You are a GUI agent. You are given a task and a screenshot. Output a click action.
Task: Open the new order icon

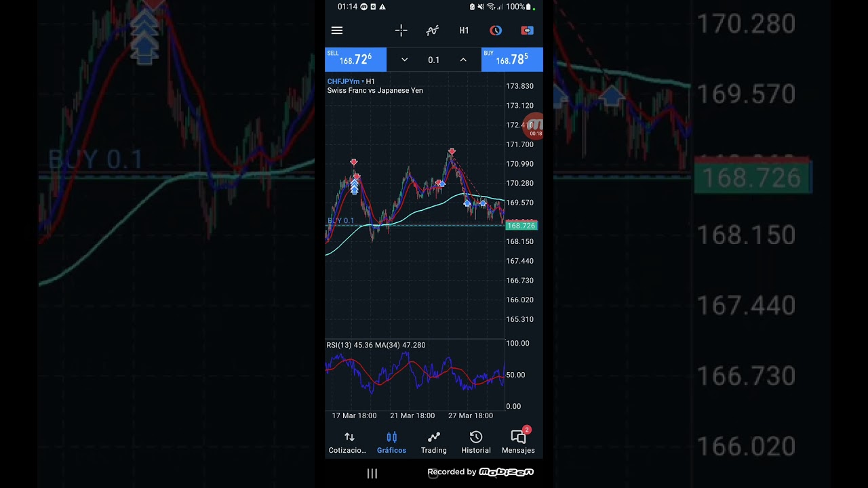point(527,30)
